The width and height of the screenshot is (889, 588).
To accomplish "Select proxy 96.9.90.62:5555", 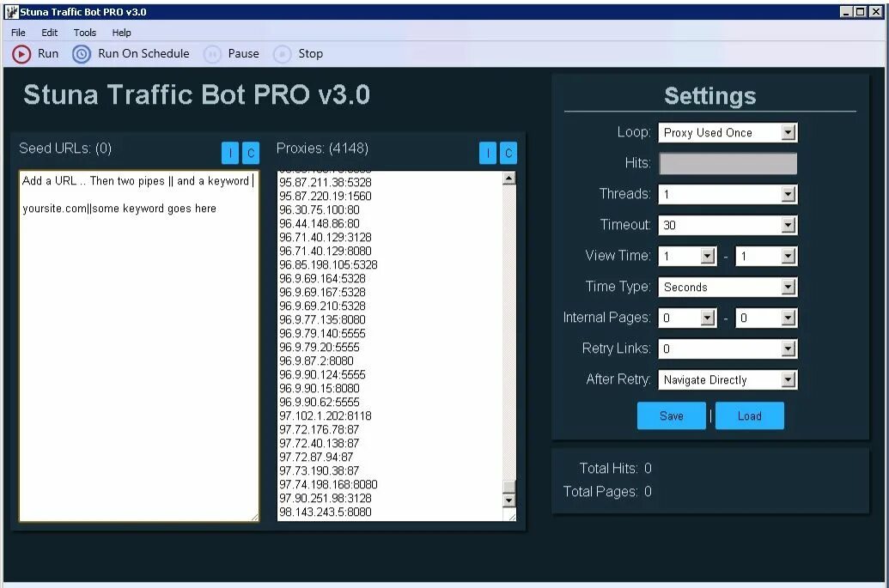I will 320,403.
